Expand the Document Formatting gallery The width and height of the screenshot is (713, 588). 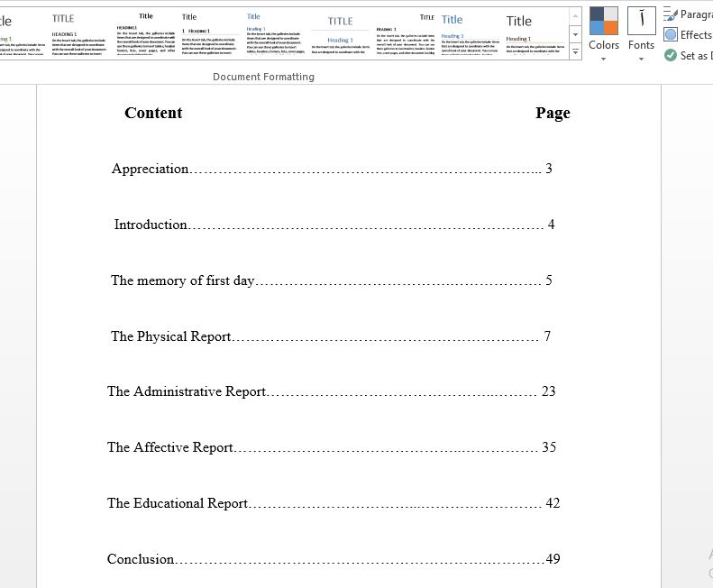click(x=575, y=52)
